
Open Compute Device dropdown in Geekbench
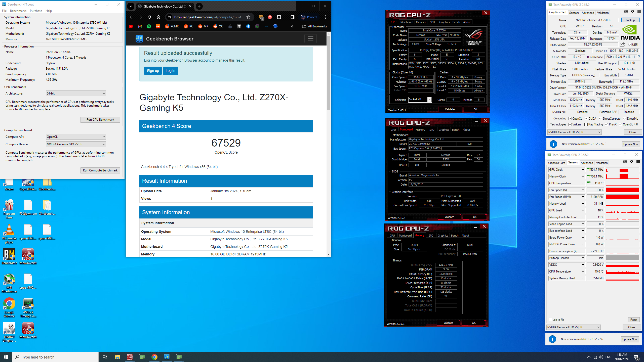click(x=76, y=144)
